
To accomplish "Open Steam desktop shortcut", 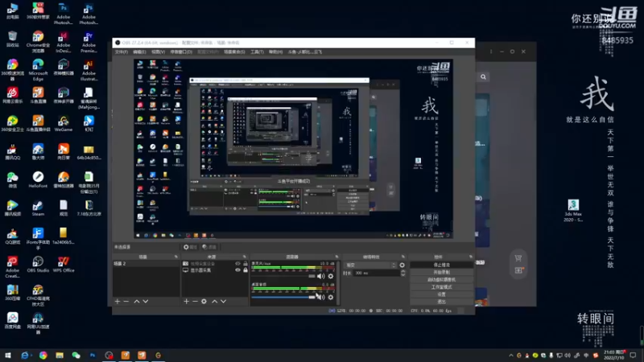I will [x=38, y=208].
